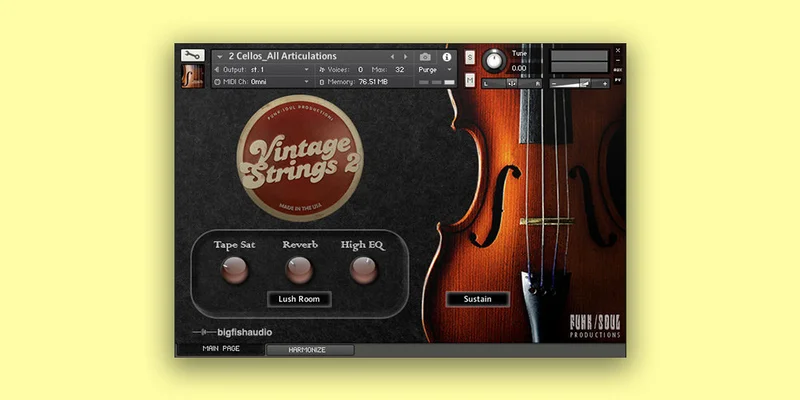Open snapshot view with camera icon
This screenshot has width=800, height=400.
tap(425, 57)
